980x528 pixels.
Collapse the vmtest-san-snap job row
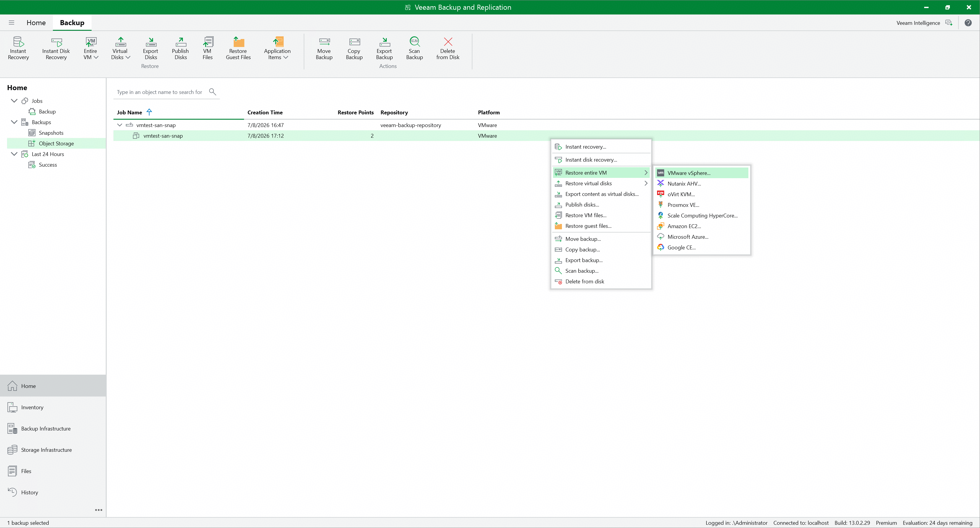point(120,125)
